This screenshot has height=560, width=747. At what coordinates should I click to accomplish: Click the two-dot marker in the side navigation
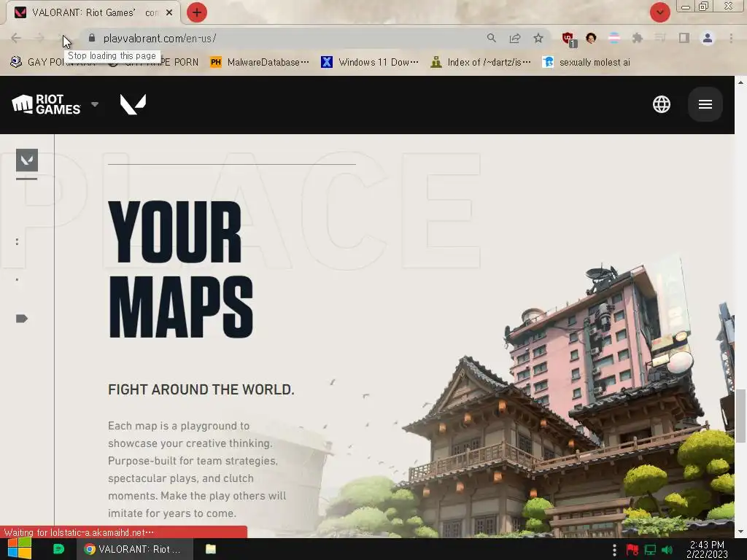point(18,242)
